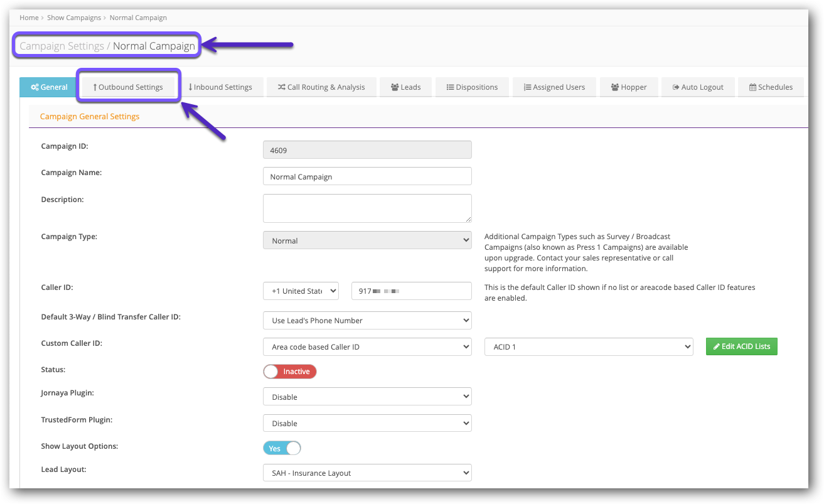
Task: Click the group icon on the Hopper tab
Action: coord(616,87)
